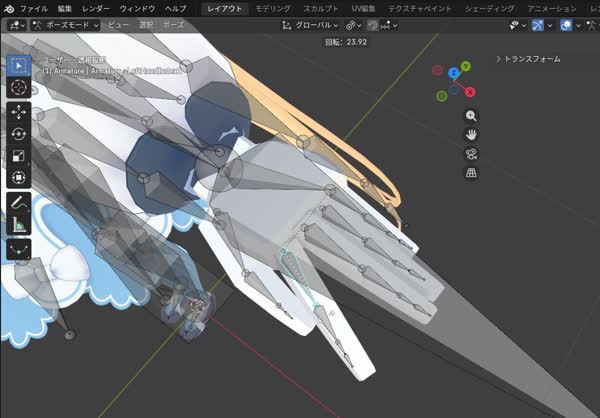Toggle perspective/orthographic grid icon

pos(471,173)
